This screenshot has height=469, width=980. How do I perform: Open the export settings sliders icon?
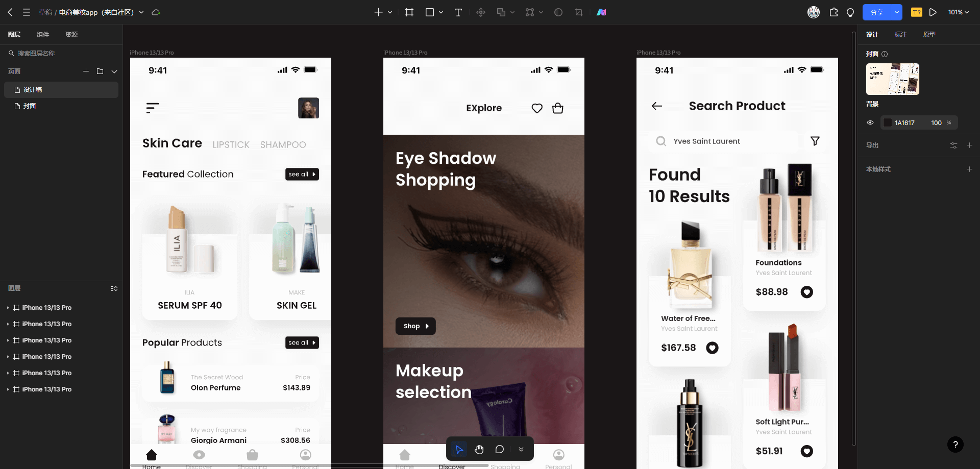pos(953,145)
